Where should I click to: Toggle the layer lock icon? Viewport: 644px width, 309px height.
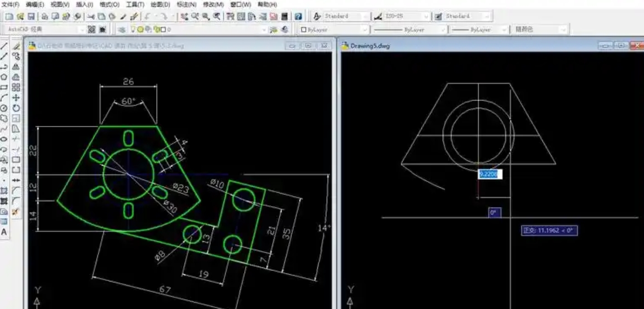[156, 30]
